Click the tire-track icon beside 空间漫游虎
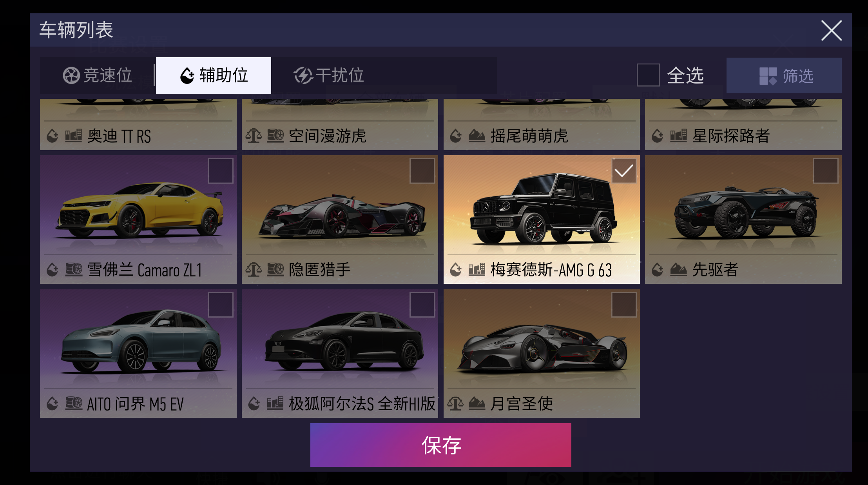Image resolution: width=868 pixels, height=485 pixels. click(275, 136)
